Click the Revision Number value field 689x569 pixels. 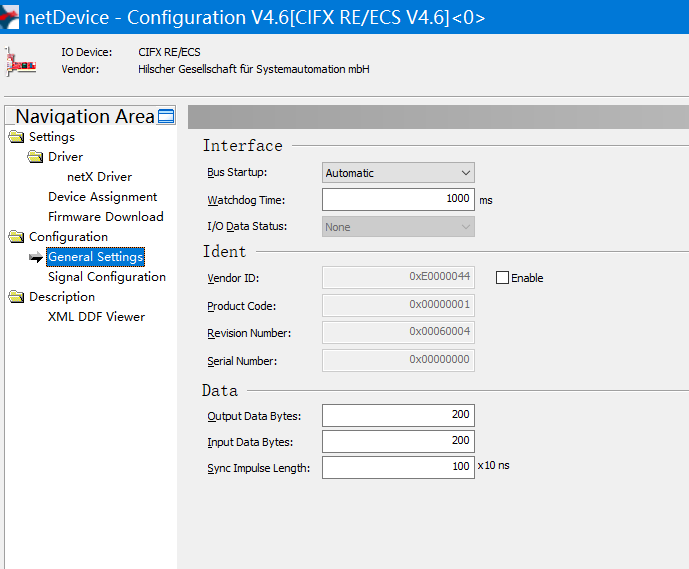click(398, 333)
